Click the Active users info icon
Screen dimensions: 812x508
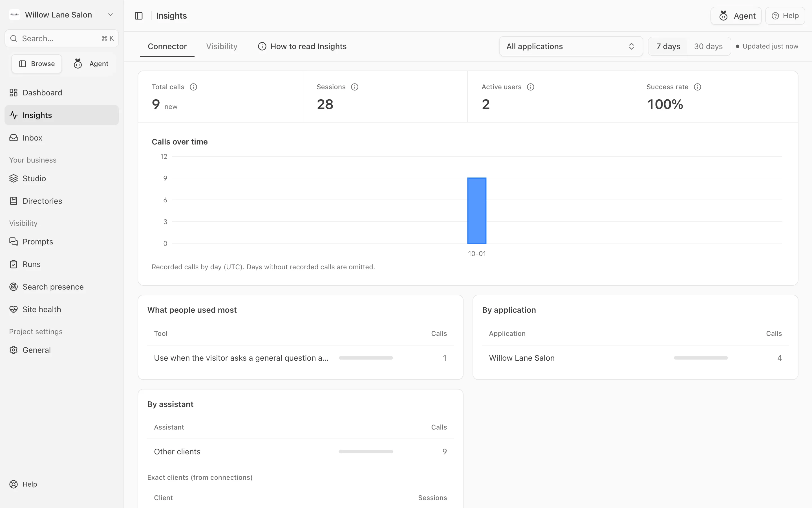[x=531, y=87]
